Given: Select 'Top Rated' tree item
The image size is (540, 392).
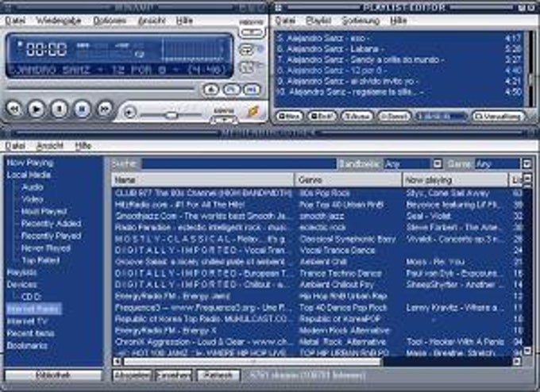Looking at the screenshot, I should tap(40, 260).
